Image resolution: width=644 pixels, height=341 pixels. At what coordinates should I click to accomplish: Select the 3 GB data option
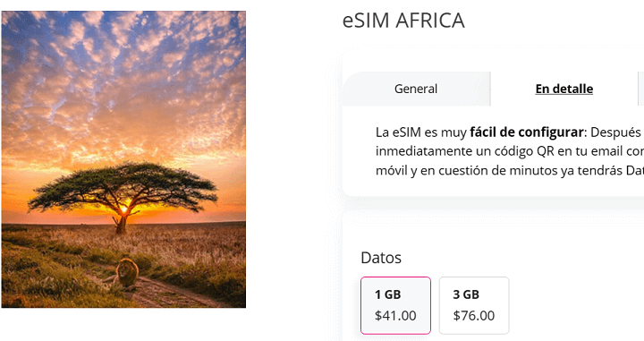(474, 305)
